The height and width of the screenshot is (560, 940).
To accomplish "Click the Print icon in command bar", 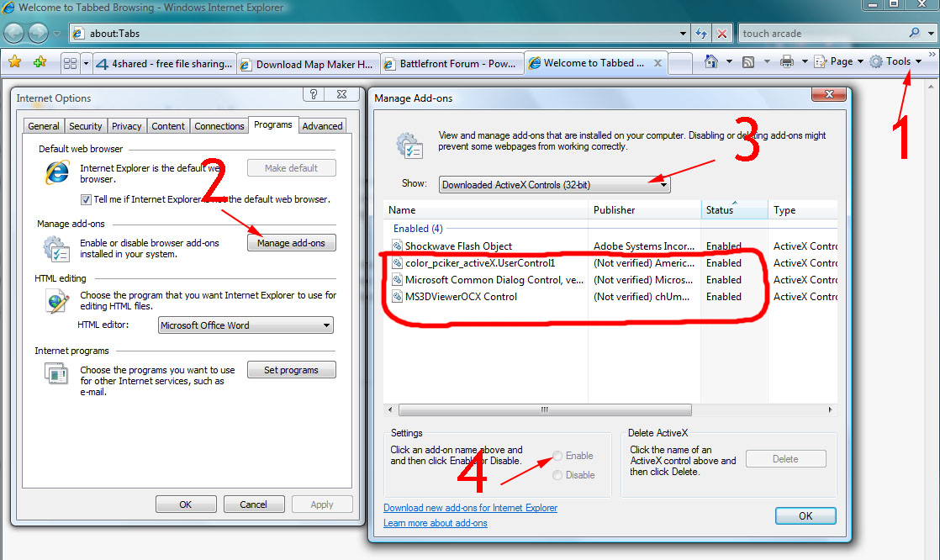I will tap(786, 61).
